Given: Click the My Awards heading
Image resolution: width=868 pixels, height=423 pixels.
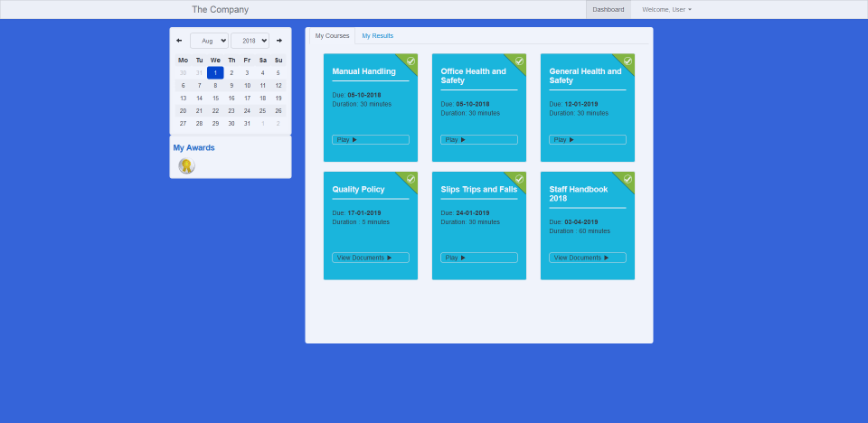Looking at the screenshot, I should 193,148.
